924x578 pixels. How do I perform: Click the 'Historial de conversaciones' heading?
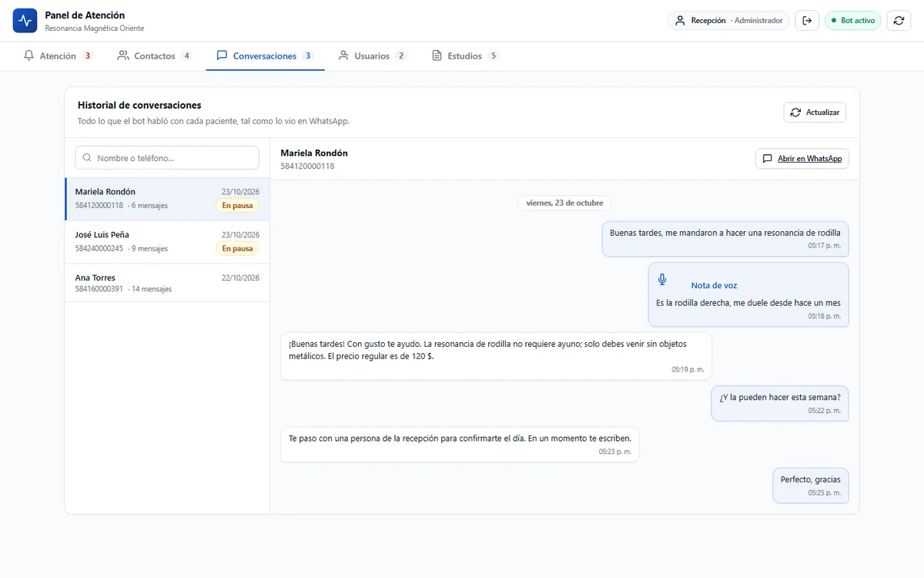(x=139, y=105)
